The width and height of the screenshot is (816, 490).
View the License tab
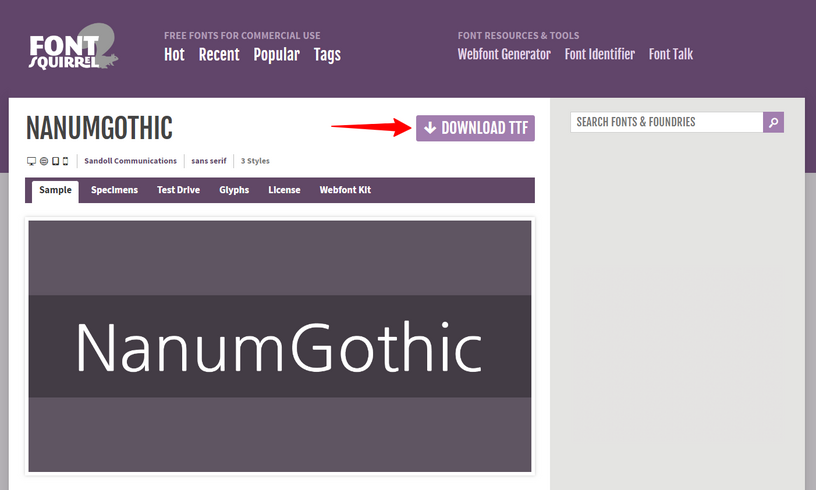click(284, 190)
